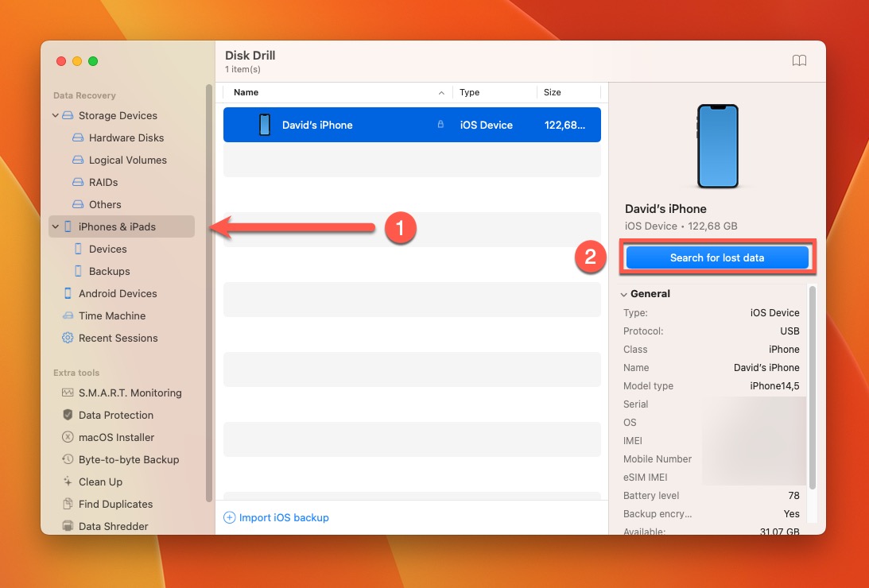The width and height of the screenshot is (869, 588).
Task: Click the Time Machine icon
Action: [x=68, y=315]
